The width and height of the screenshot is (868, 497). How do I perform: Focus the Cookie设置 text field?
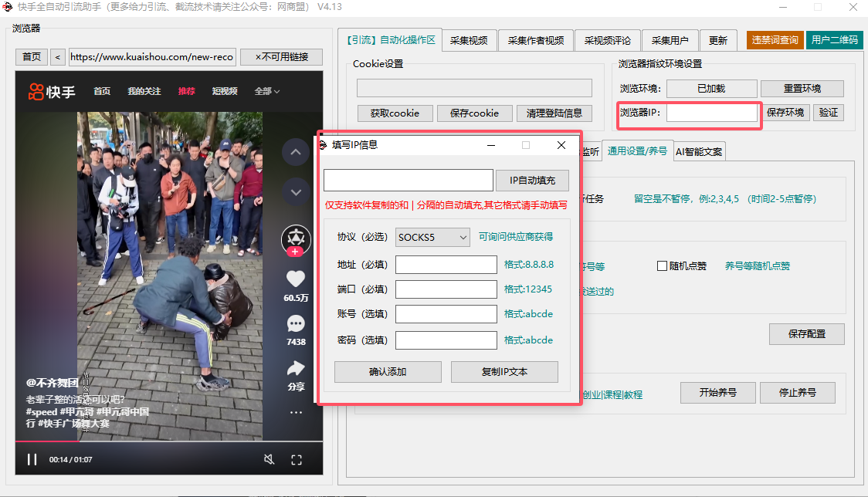(x=474, y=88)
